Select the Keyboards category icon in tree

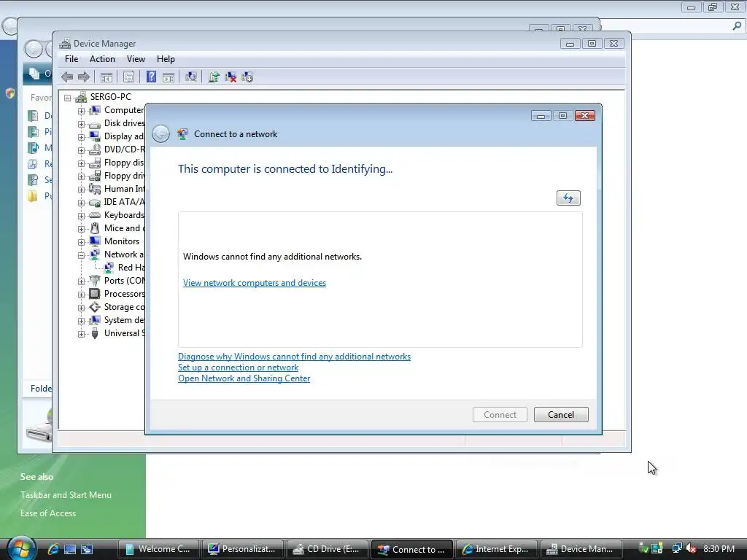pyautogui.click(x=95, y=215)
